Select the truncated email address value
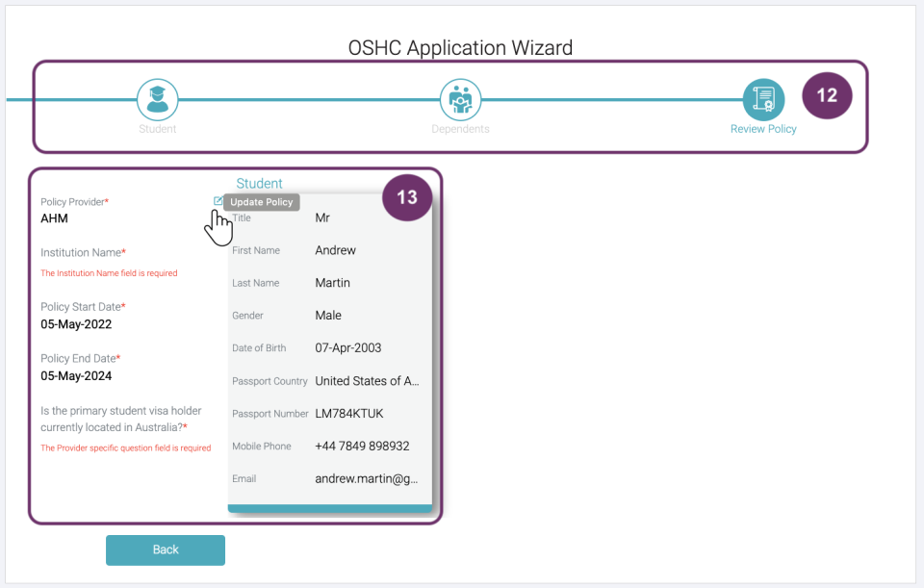This screenshot has height=588, width=924. click(x=367, y=478)
